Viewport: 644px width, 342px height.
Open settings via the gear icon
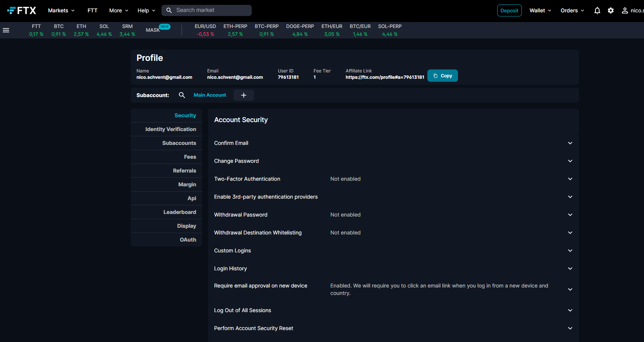611,10
